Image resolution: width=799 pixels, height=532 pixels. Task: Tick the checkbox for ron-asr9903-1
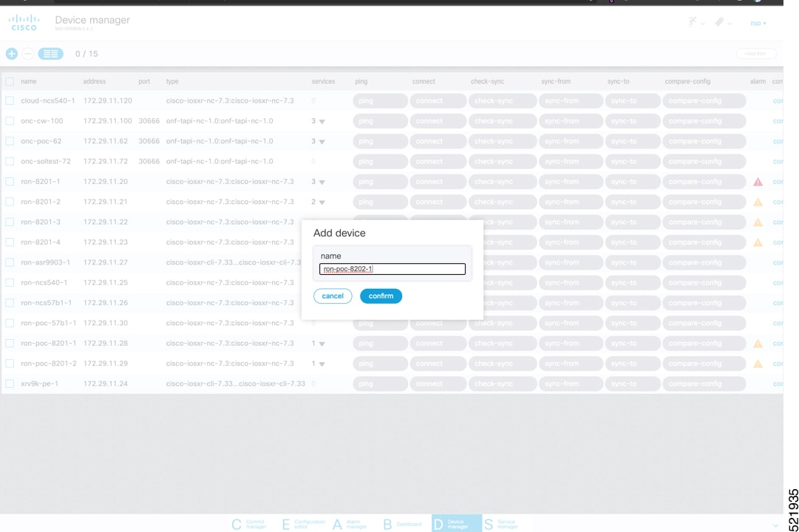pyautogui.click(x=10, y=262)
